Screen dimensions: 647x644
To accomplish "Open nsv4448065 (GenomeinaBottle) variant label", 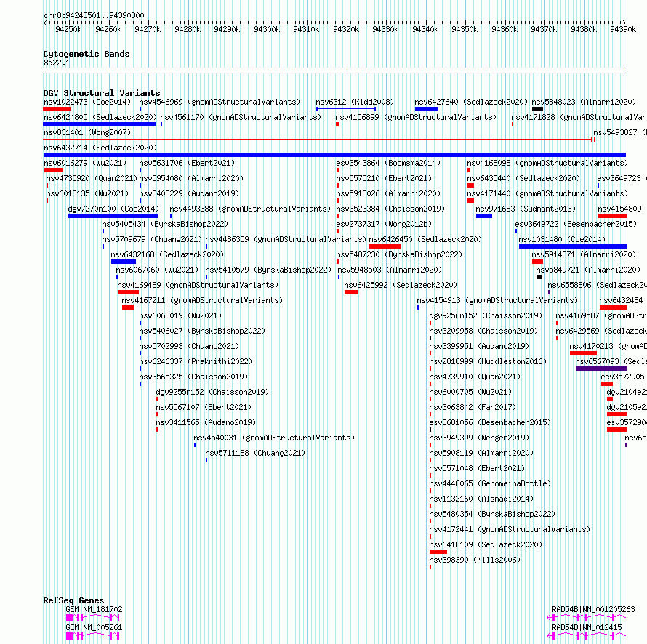I will click(x=490, y=483).
